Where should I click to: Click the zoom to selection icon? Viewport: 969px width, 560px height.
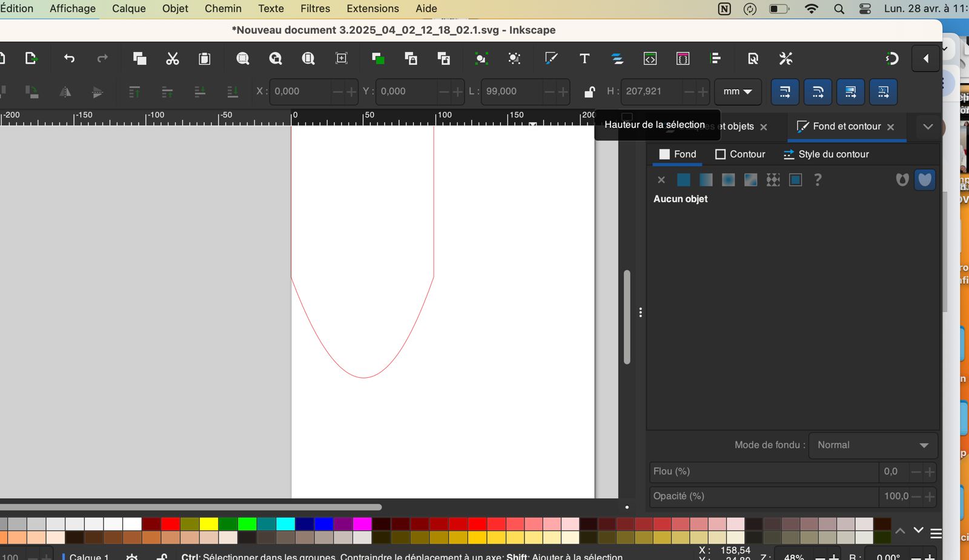coord(243,59)
